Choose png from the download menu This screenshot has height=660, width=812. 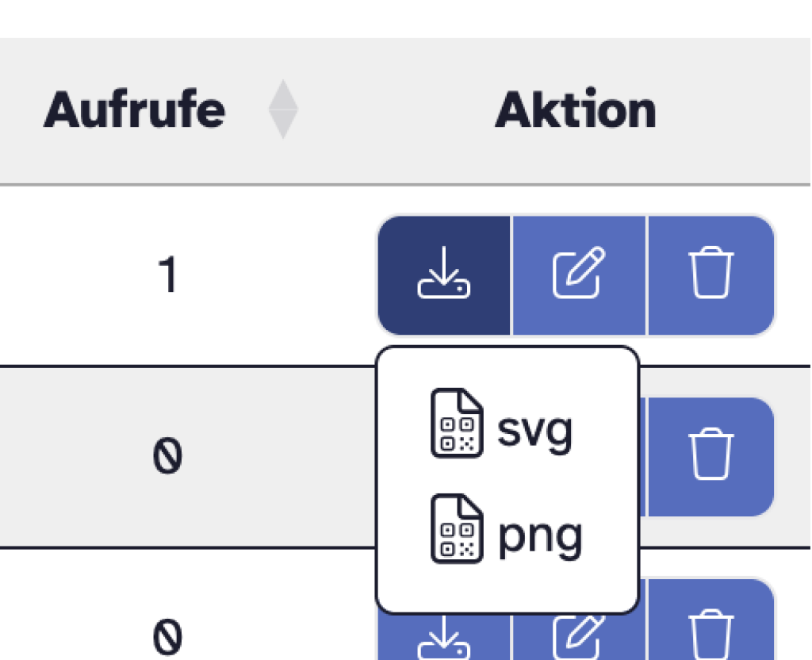click(539, 535)
